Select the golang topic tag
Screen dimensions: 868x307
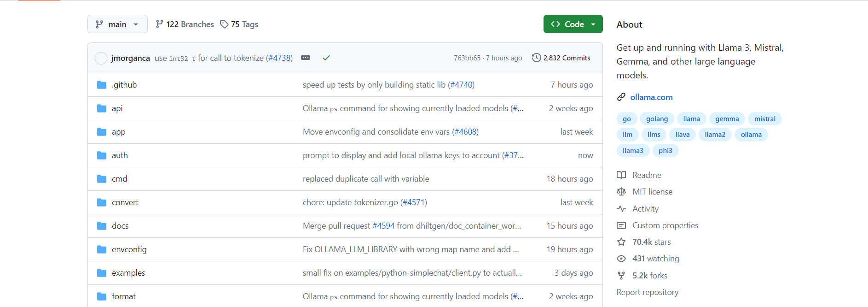coord(657,119)
